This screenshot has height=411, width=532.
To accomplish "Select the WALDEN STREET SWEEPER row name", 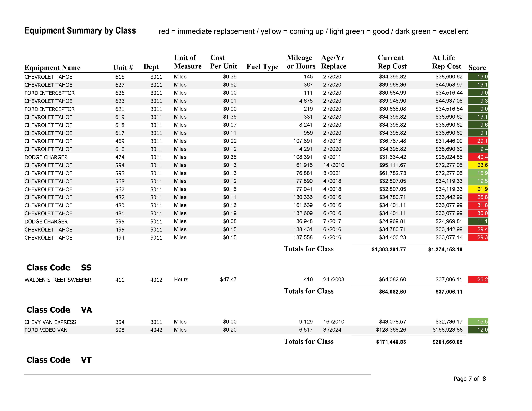I will tap(58, 280).
